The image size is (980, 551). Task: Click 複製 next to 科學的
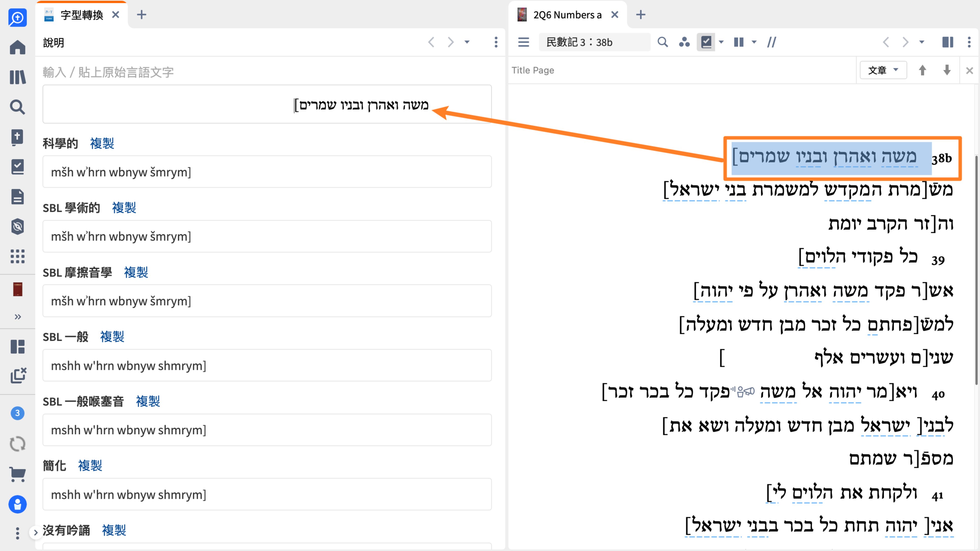(102, 143)
